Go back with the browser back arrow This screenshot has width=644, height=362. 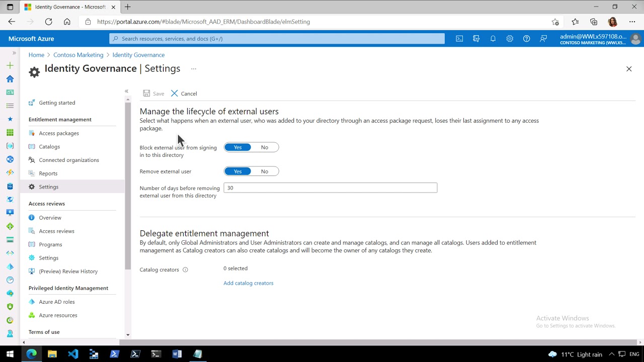[x=12, y=22]
